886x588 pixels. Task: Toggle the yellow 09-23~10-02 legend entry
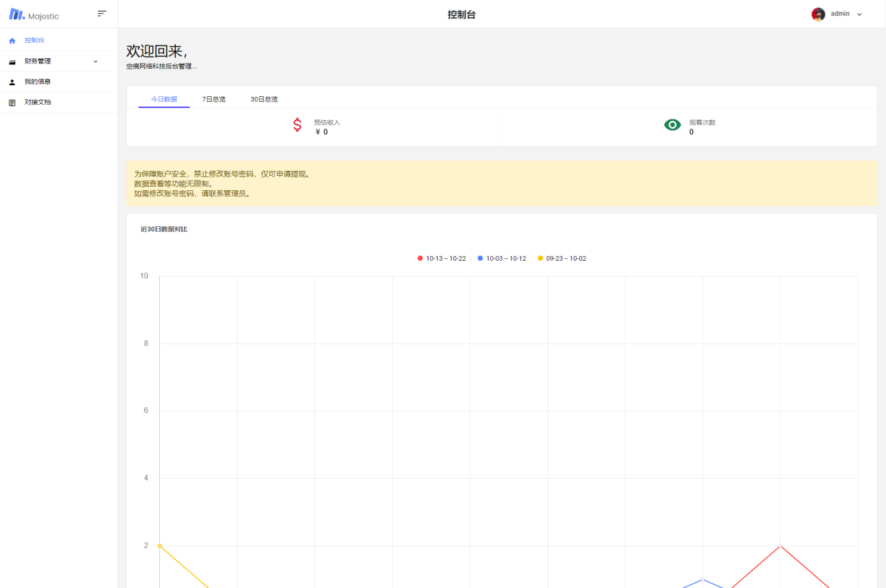(562, 258)
